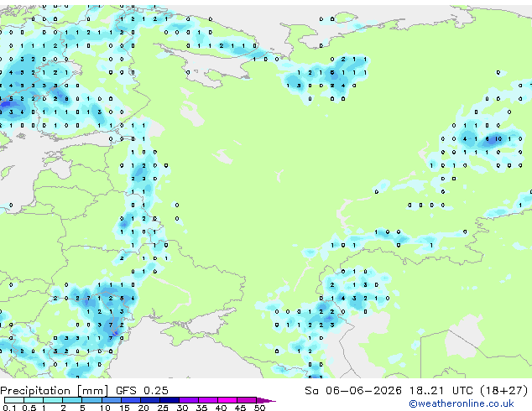Screen dimensions: 532x411
Task: Click the '0.1' legend scale label
Action: pos(9,408)
